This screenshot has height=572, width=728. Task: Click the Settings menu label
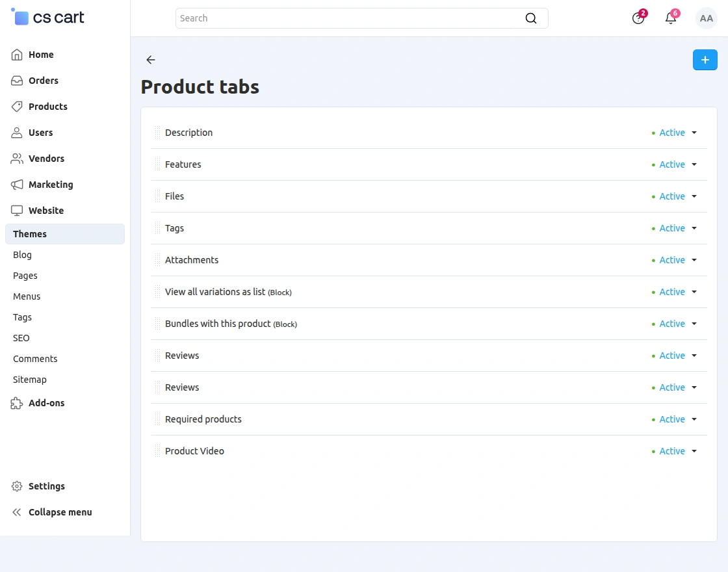pyautogui.click(x=47, y=486)
